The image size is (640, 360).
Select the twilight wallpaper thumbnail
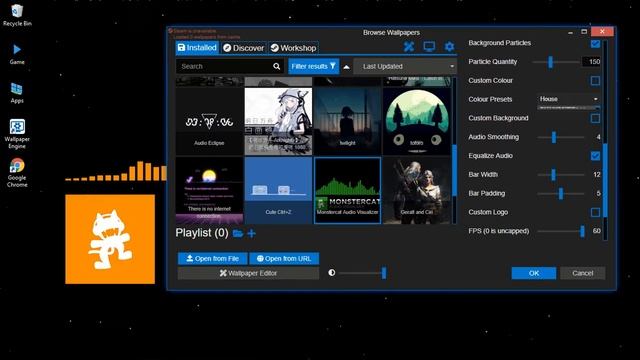coord(347,121)
